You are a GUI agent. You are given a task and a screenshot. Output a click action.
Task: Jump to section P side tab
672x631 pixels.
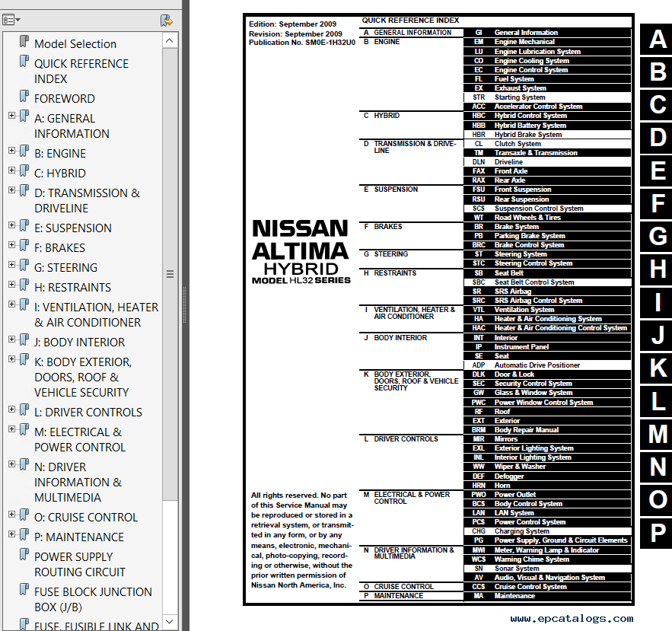(x=657, y=533)
